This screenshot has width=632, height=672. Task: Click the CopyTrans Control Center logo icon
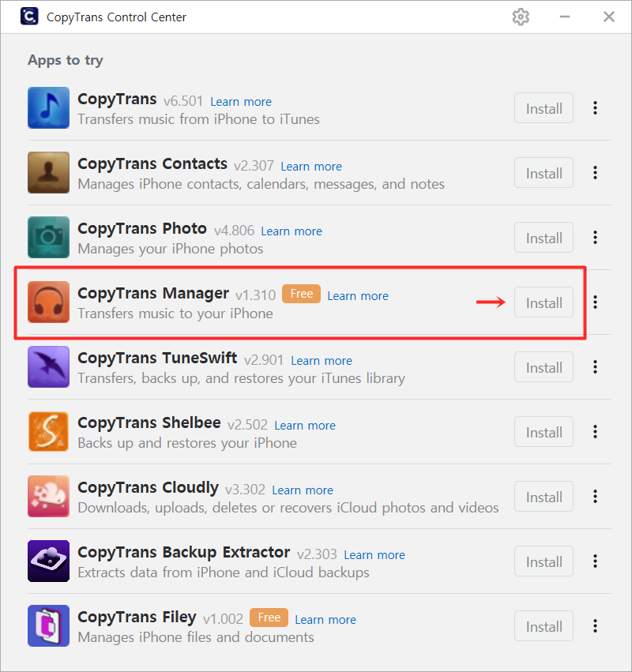tap(29, 17)
